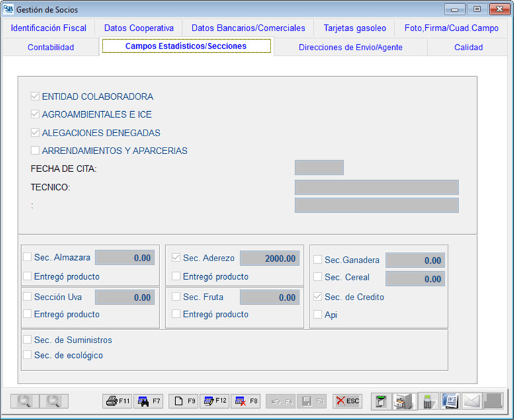Click the SB application icon in title bar
This screenshot has width=514, height=420.
pyautogui.click(x=8, y=9)
